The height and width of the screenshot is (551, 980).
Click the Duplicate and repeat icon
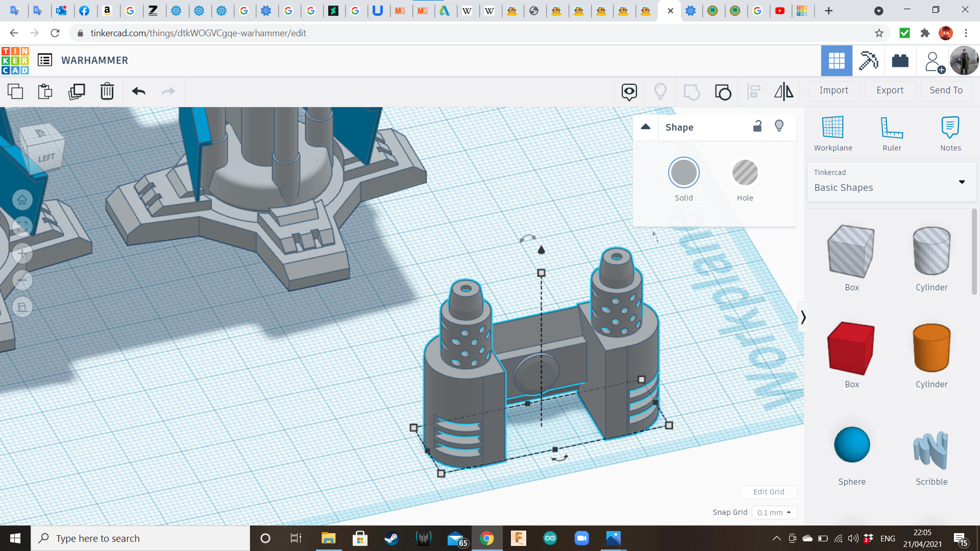coord(77,91)
